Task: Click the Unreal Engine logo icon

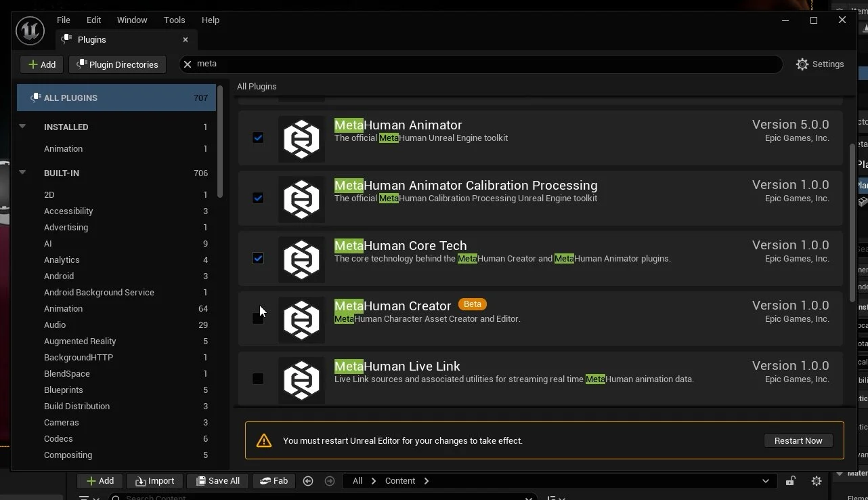Action: (30, 32)
